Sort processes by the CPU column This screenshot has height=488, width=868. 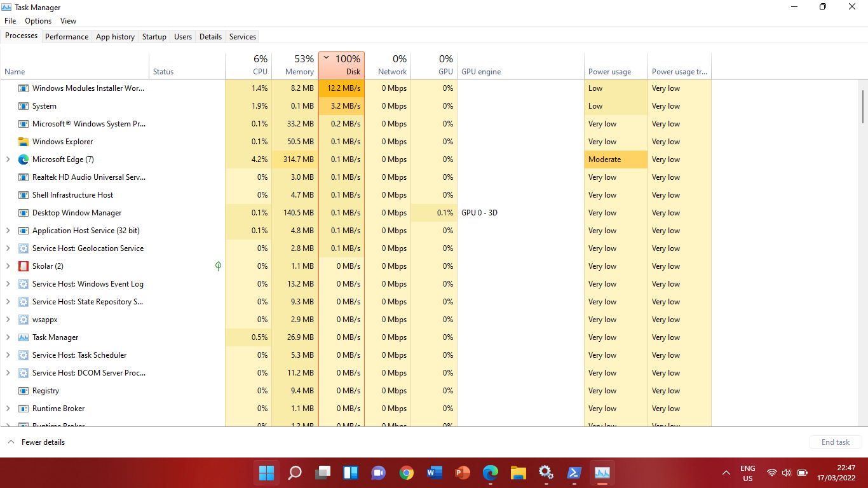pyautogui.click(x=248, y=65)
